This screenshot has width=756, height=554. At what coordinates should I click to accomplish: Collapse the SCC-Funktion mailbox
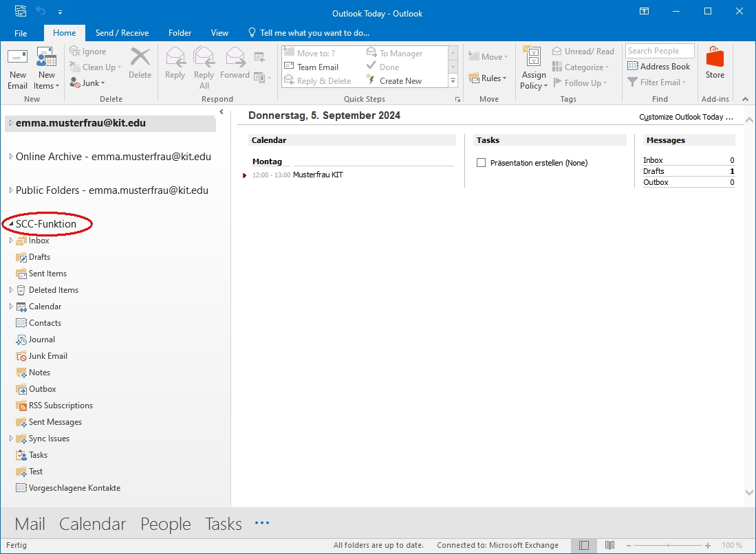10,224
